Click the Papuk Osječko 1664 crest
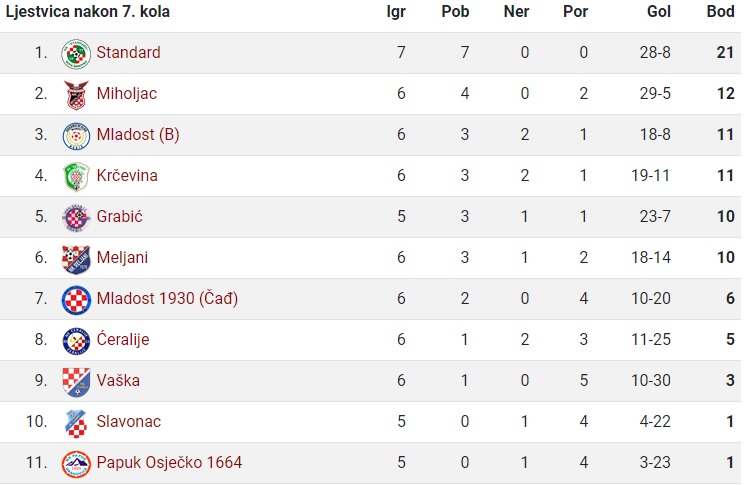 pos(76,464)
